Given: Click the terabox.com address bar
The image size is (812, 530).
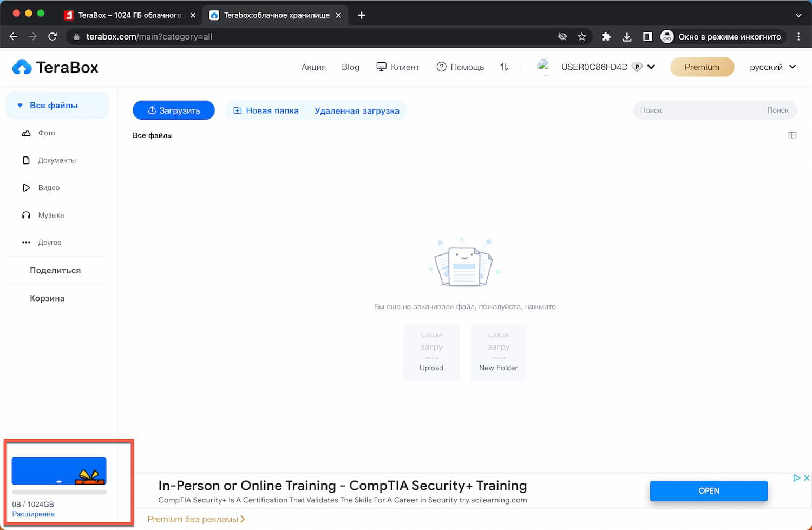Looking at the screenshot, I should 314,36.
